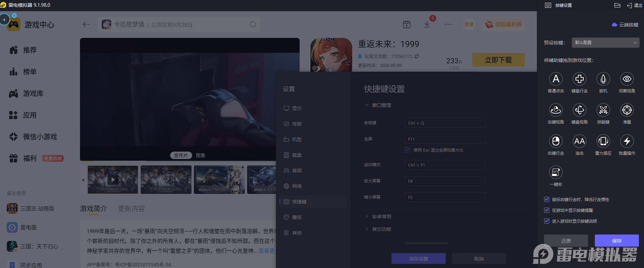
Task: Click the 保存 keymap button
Action: click(x=617, y=241)
